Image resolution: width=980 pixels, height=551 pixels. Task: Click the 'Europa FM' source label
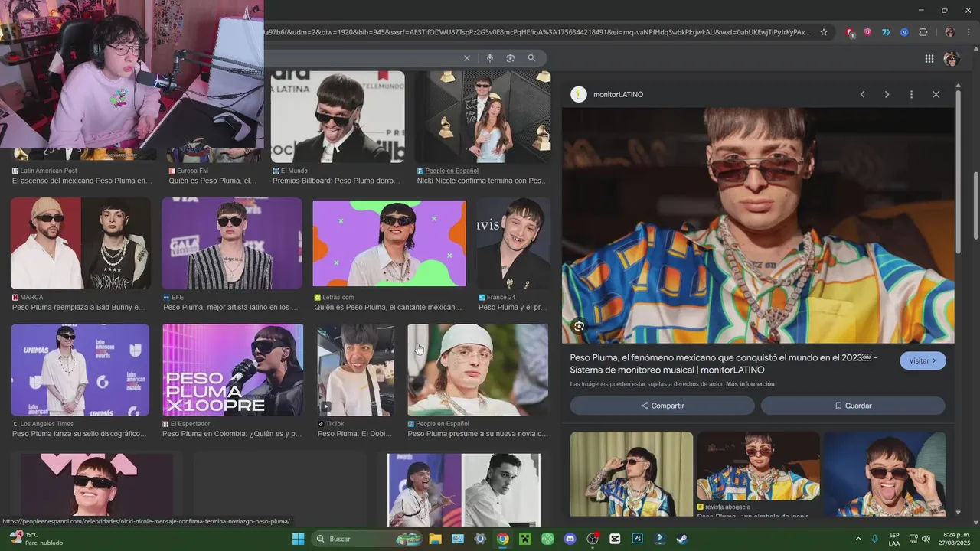coord(192,171)
